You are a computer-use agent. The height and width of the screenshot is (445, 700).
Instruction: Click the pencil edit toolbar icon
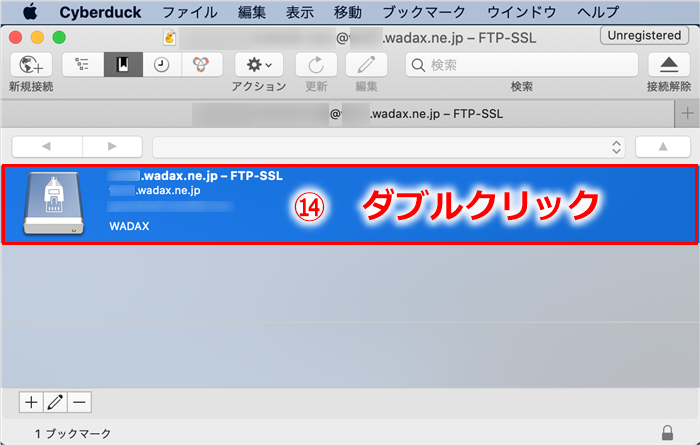click(366, 65)
